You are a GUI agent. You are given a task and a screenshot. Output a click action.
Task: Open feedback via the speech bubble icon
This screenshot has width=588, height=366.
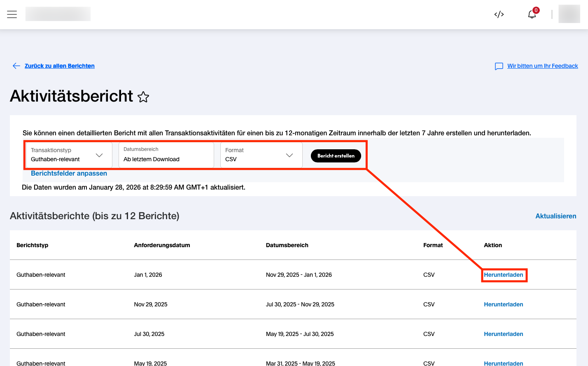(x=499, y=66)
